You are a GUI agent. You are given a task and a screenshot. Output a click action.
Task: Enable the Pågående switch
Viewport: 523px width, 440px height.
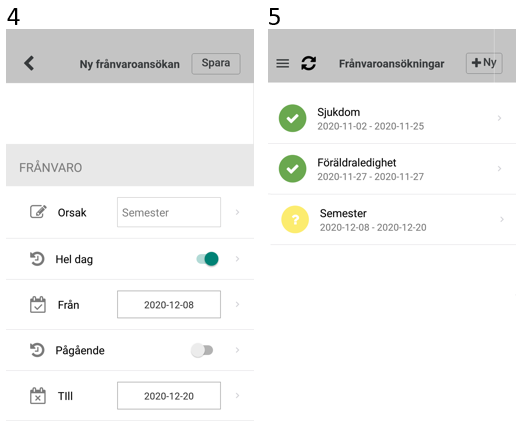point(202,350)
